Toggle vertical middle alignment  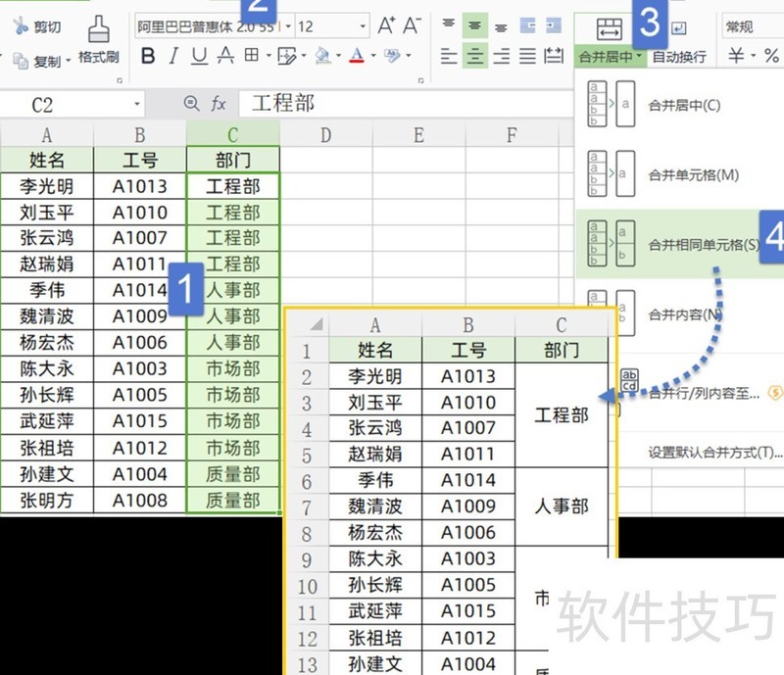[474, 25]
